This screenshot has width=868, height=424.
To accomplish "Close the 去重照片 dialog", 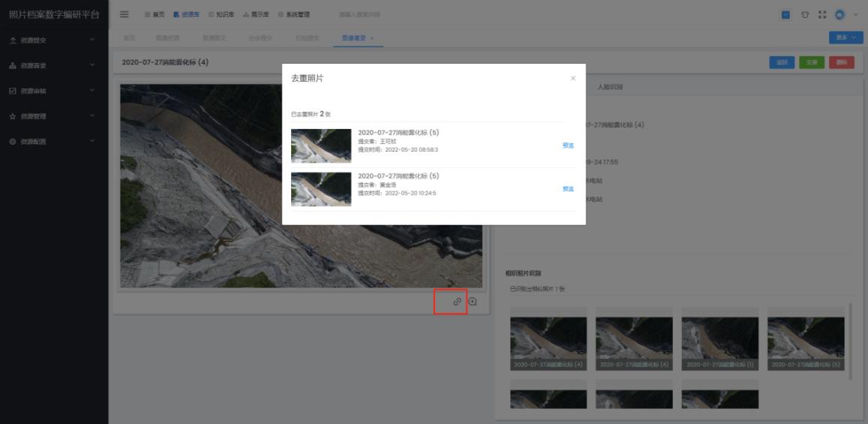I will 573,78.
